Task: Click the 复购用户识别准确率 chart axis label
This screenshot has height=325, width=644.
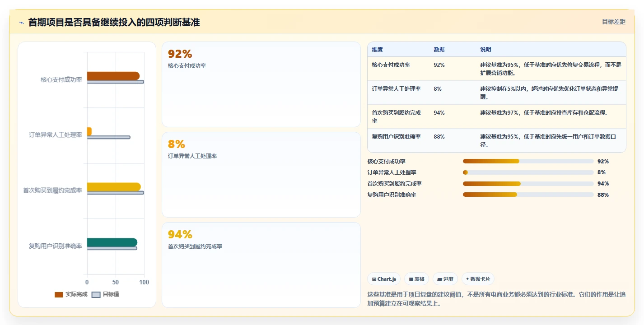Action: [56, 246]
